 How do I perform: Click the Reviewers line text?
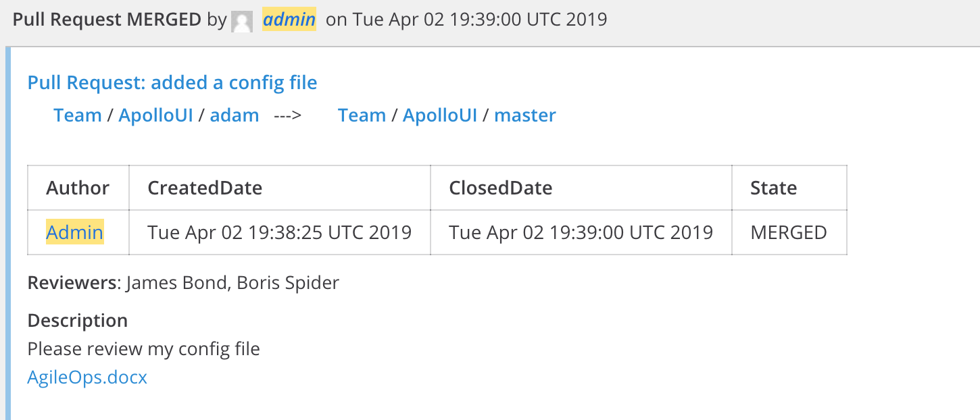pyautogui.click(x=183, y=282)
